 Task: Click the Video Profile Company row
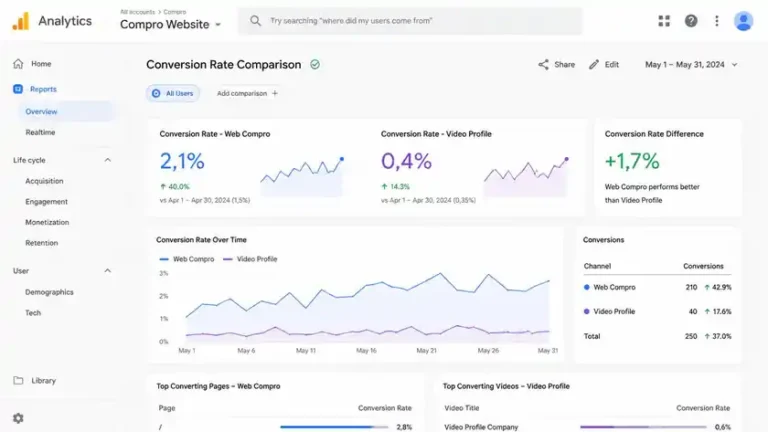point(587,427)
